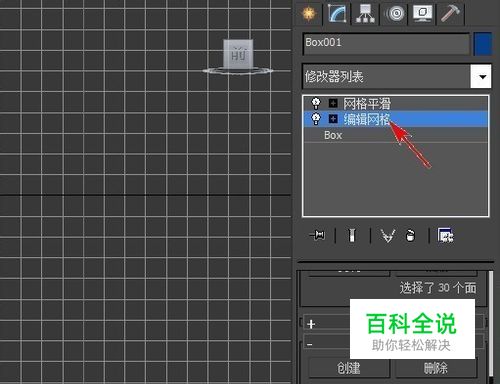The width and height of the screenshot is (500, 384).
Task: Toggle lightbulb for 编辑网格 modifier
Action: [x=316, y=119]
